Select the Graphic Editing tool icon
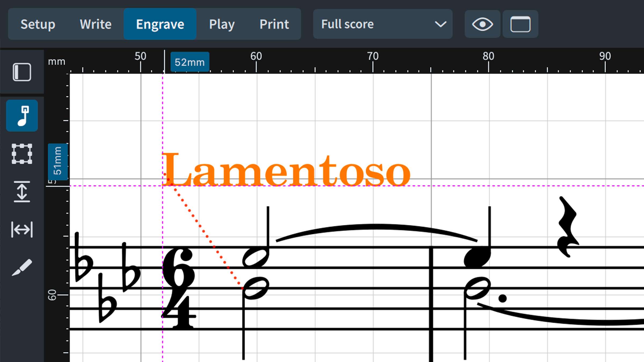 (x=22, y=116)
